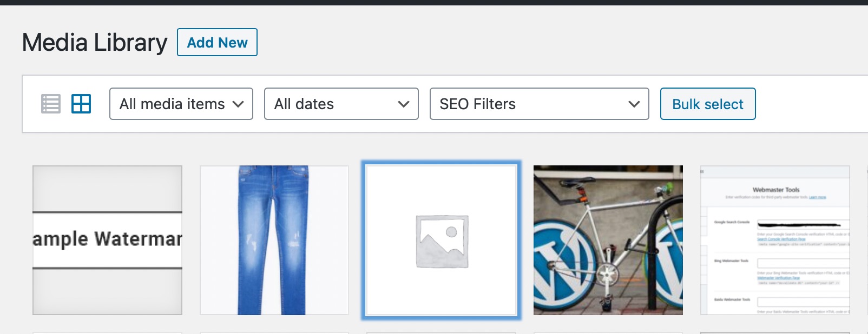The width and height of the screenshot is (868, 334).
Task: Click the chevron arrow beside SEO Filters
Action: click(634, 104)
